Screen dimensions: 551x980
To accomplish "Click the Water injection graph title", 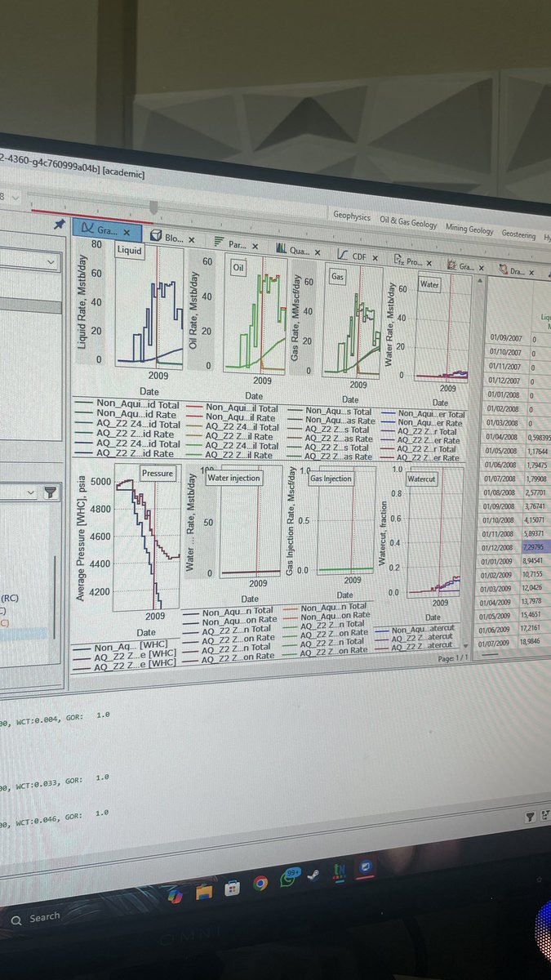I will [x=234, y=478].
